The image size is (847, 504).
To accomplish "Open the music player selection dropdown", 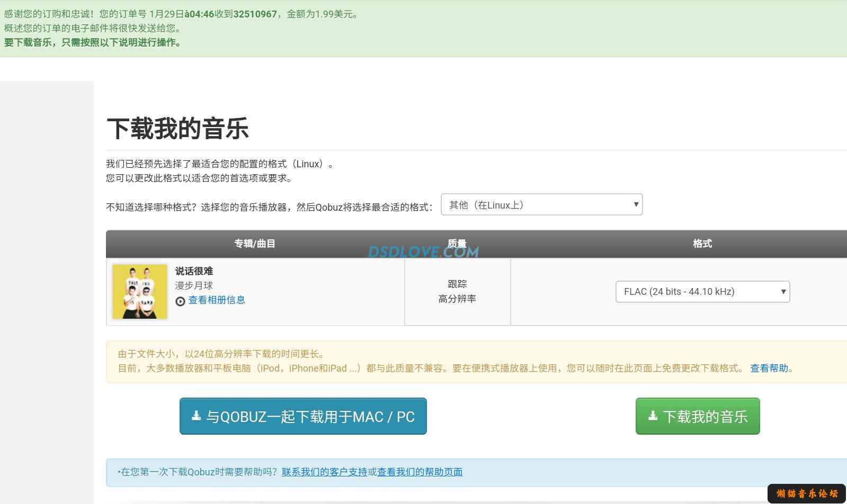I will click(541, 205).
